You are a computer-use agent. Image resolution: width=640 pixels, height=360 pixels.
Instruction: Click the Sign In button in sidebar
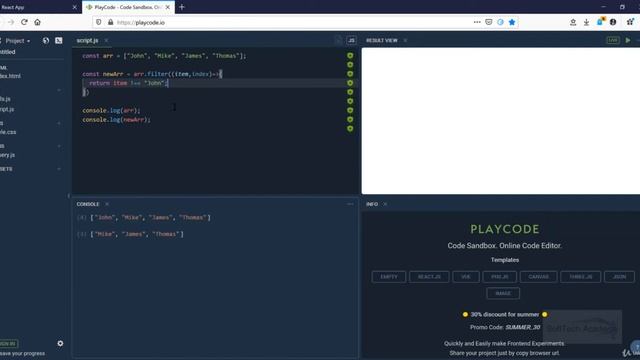(8, 344)
